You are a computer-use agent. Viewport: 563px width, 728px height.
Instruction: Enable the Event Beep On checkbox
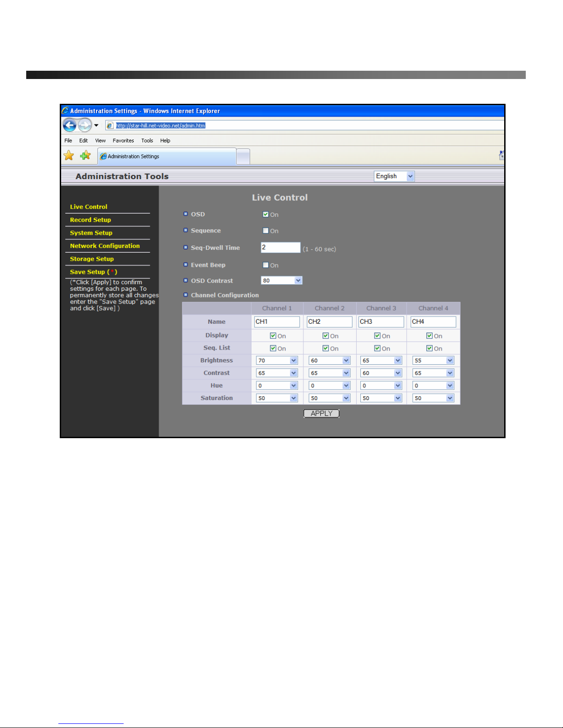[266, 265]
